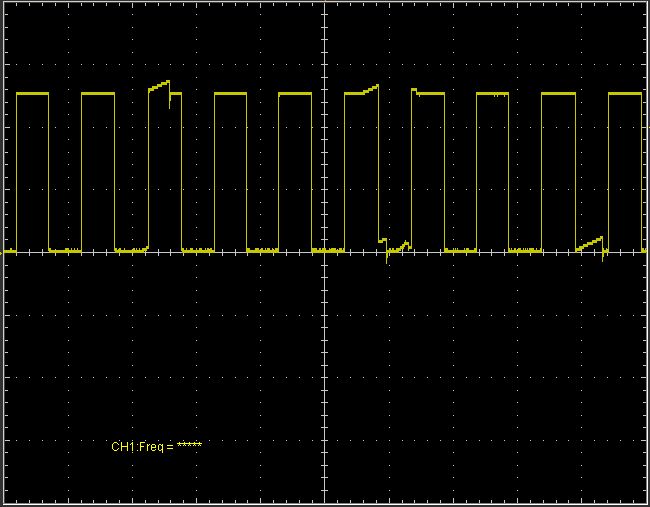Click the last pulse at right edge
The image size is (650, 507).
pos(625,93)
